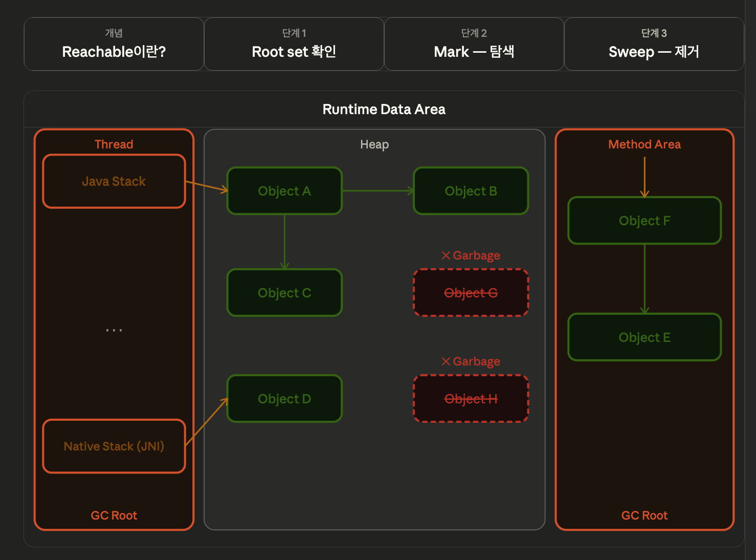Screen dimensions: 756x560
Task: Click the crossed-out Object G node
Action: tap(471, 293)
